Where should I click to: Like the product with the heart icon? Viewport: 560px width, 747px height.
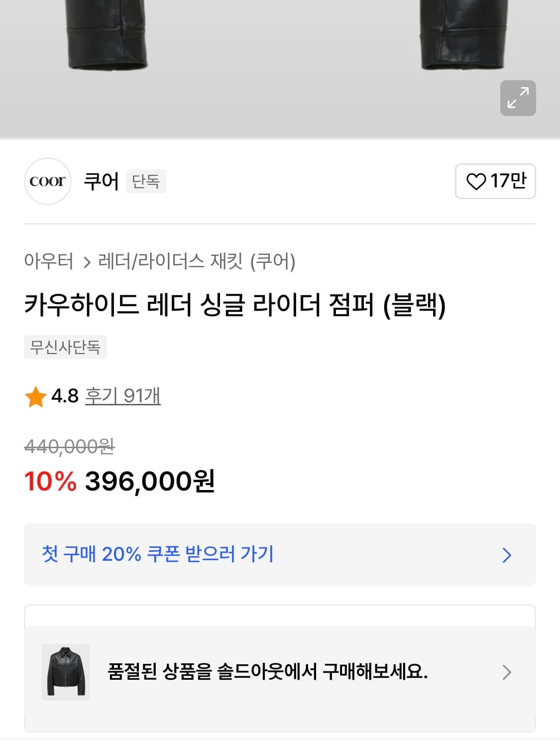(x=495, y=181)
